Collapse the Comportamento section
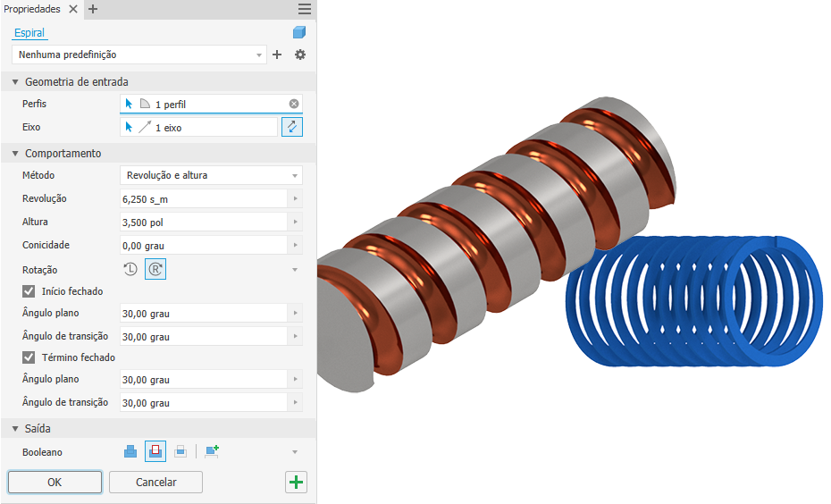 click(x=15, y=154)
